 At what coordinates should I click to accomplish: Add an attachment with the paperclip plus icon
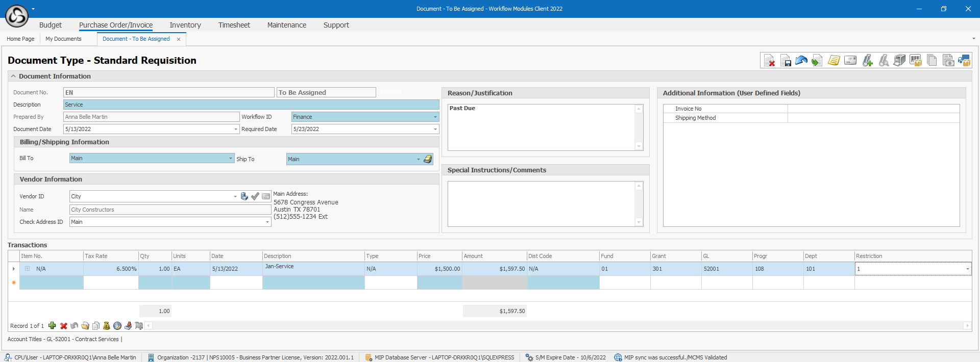(x=867, y=61)
